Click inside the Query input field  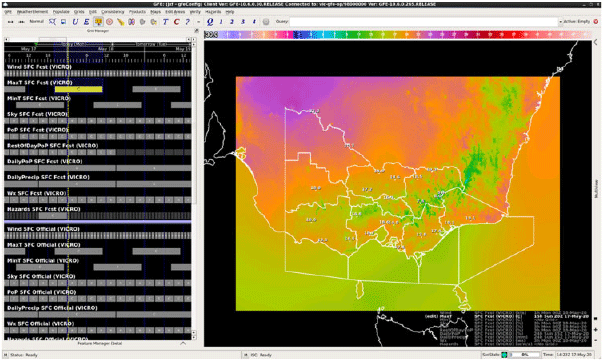pos(423,22)
